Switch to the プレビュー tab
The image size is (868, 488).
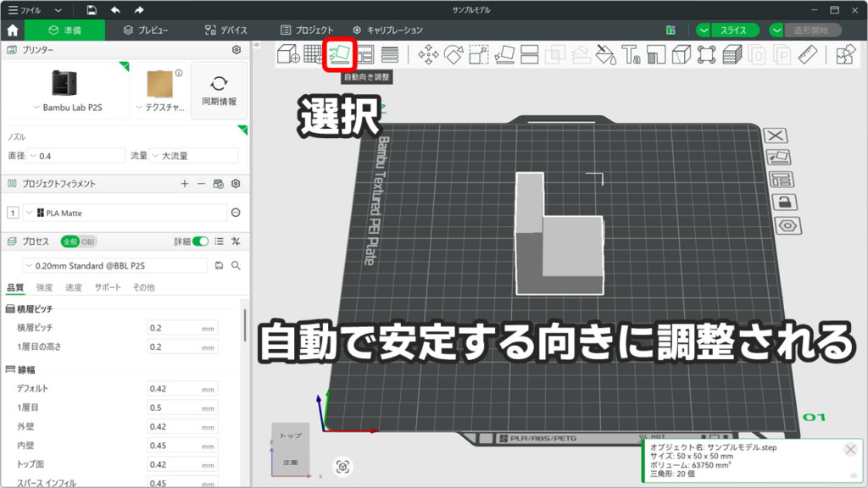[x=145, y=30]
